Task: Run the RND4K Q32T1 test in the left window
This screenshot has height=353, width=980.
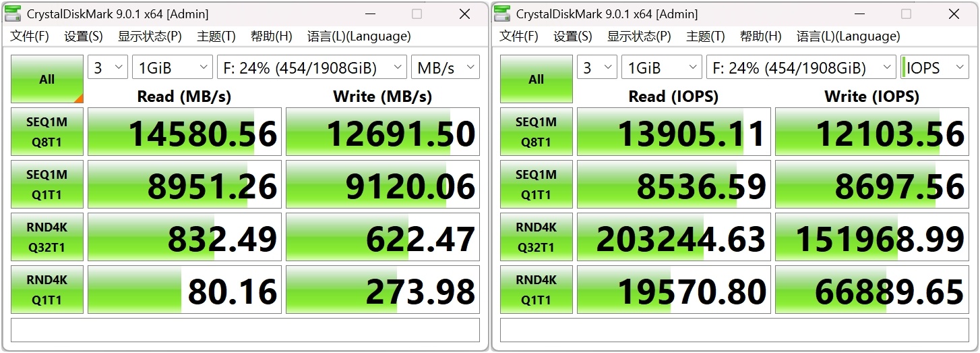Action: [x=47, y=237]
